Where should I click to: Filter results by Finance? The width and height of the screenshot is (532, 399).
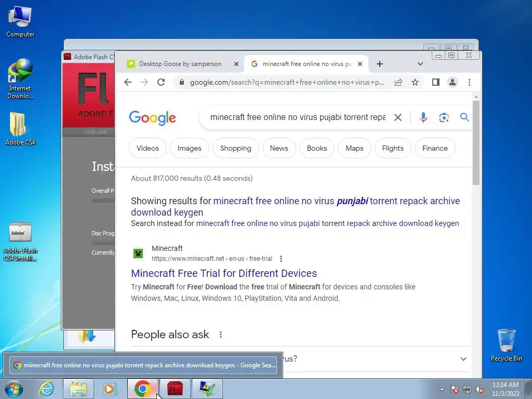[x=435, y=148]
